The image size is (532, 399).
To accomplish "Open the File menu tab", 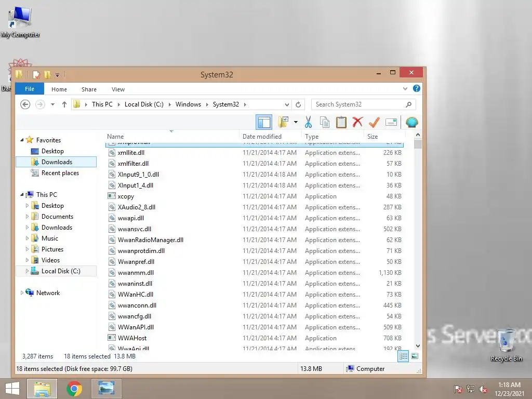I will 30,89.
